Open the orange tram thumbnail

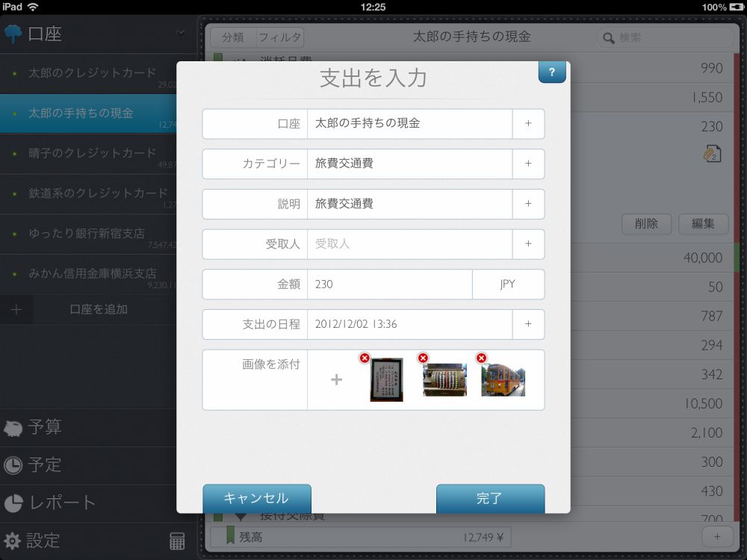click(503, 380)
